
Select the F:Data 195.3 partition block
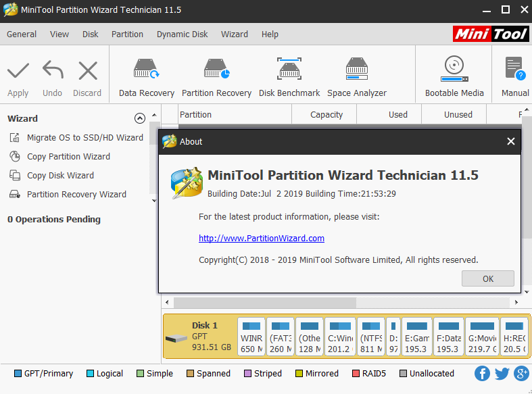[449, 337]
